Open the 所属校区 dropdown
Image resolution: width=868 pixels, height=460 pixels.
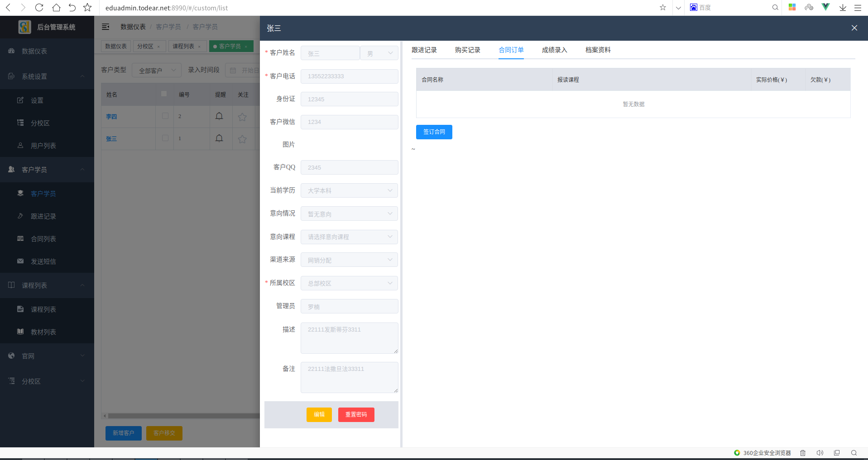[x=350, y=283]
